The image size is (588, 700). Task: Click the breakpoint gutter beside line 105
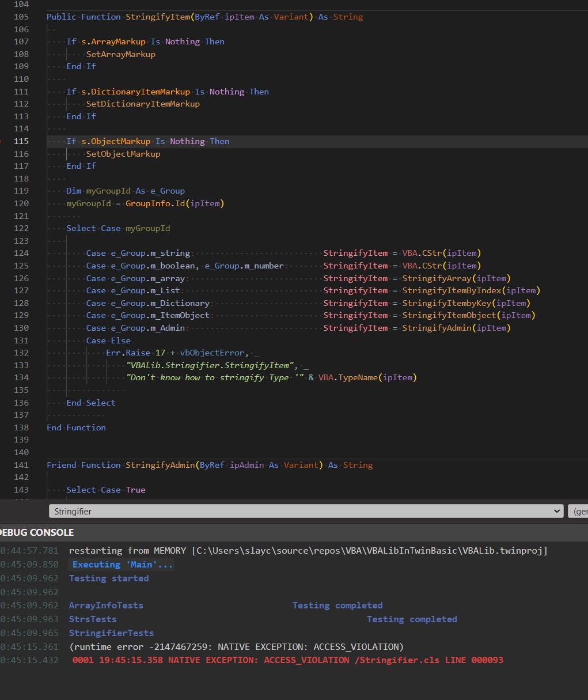[5, 17]
